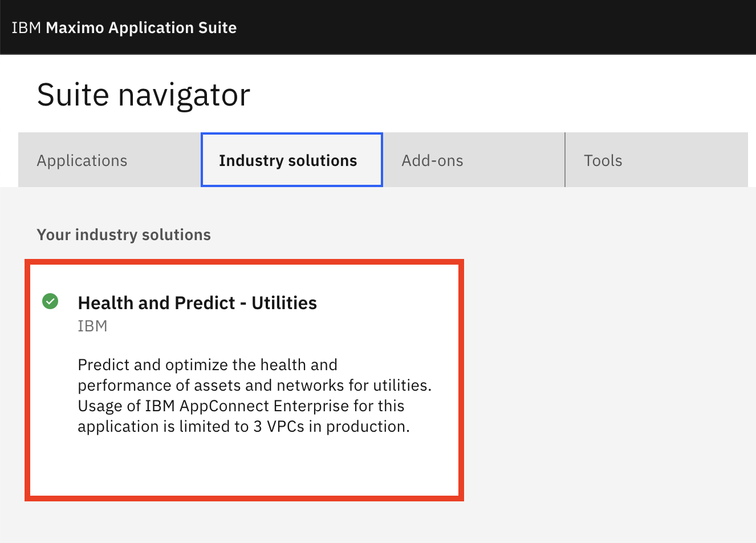Viewport: 756px width, 543px height.
Task: Open the Health and Predict - Utilities card
Action: (244, 380)
